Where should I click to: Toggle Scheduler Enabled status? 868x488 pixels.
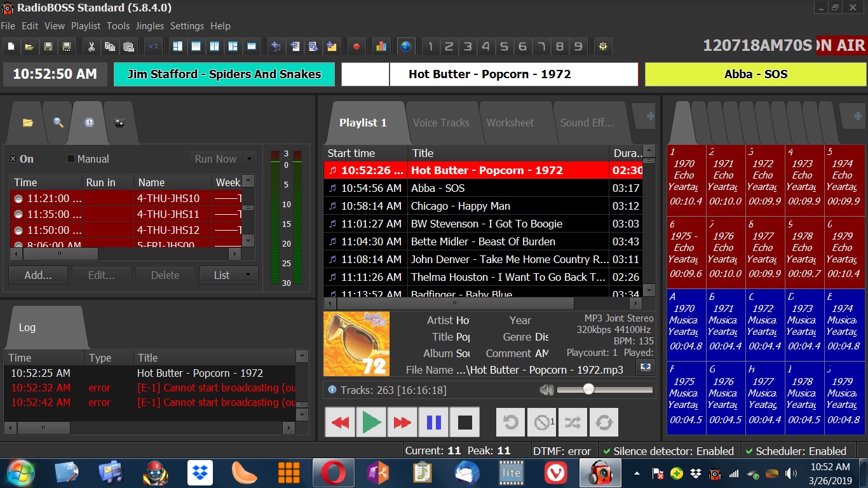coord(796,451)
